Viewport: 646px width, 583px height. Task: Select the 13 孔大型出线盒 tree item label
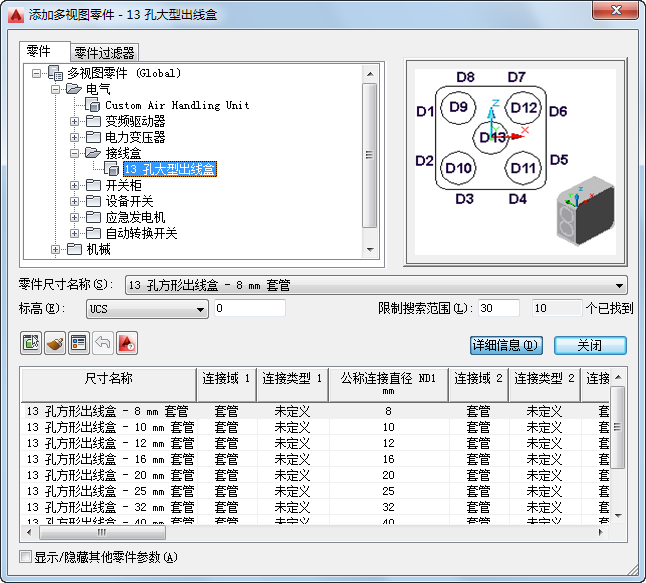[x=170, y=169]
